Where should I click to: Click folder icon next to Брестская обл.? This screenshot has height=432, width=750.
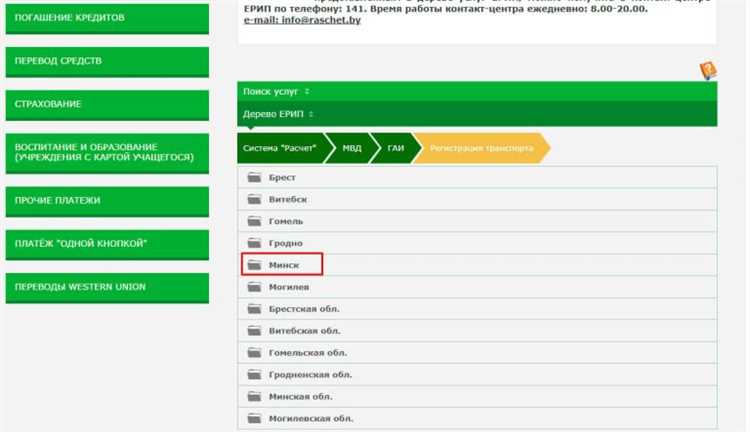(x=254, y=309)
